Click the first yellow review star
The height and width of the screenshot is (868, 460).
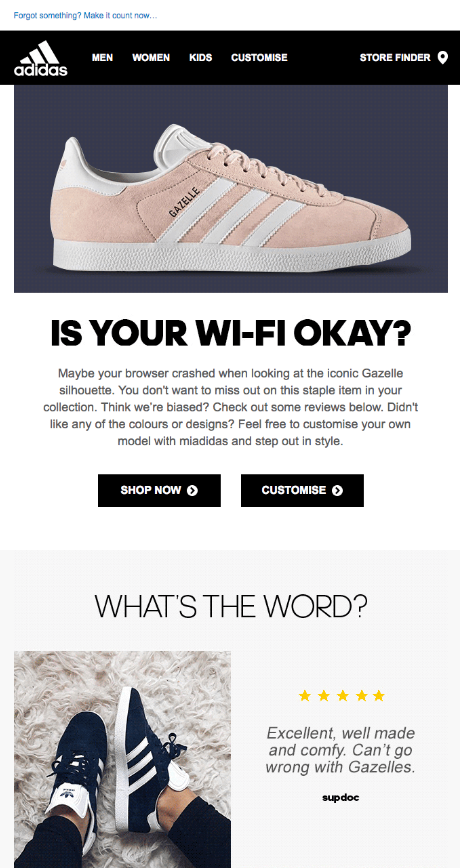[x=304, y=695]
